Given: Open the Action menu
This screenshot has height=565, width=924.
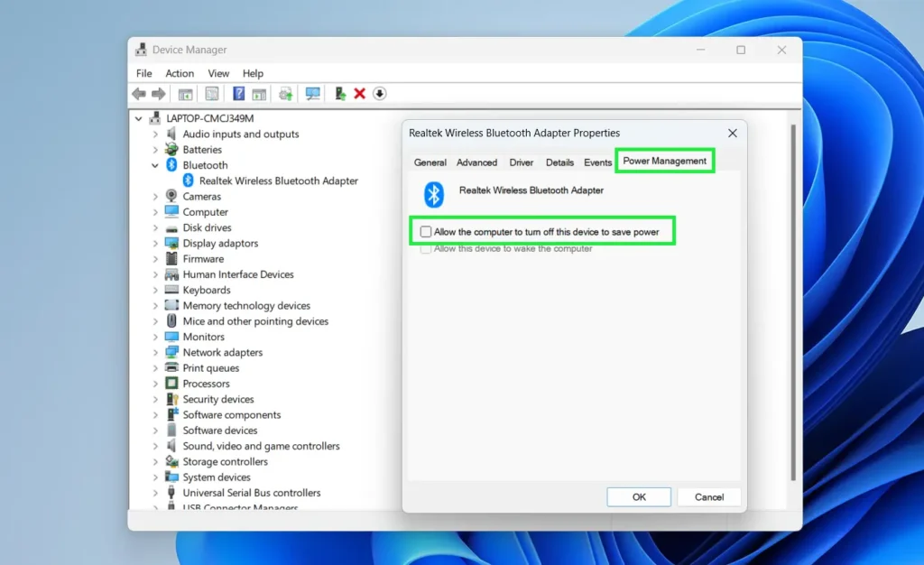Looking at the screenshot, I should [180, 73].
